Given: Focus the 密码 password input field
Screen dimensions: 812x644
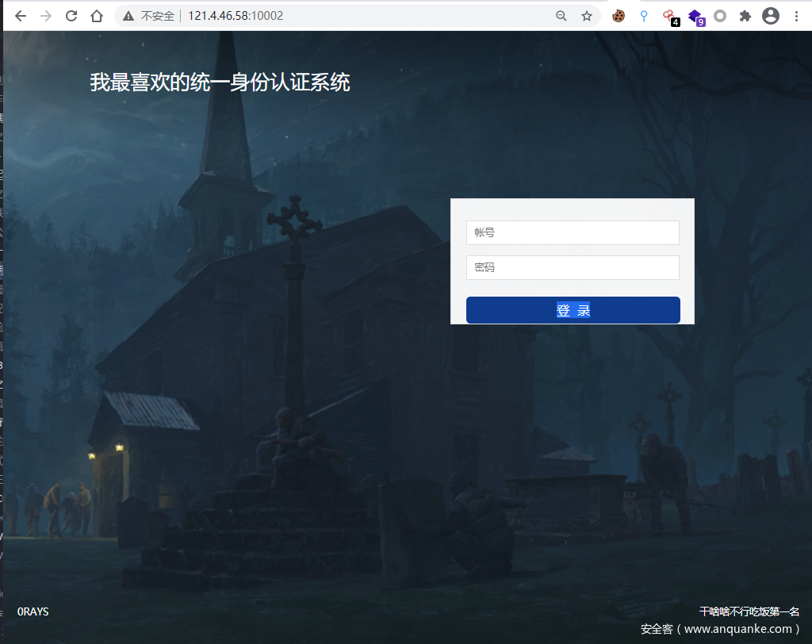Looking at the screenshot, I should point(573,267).
